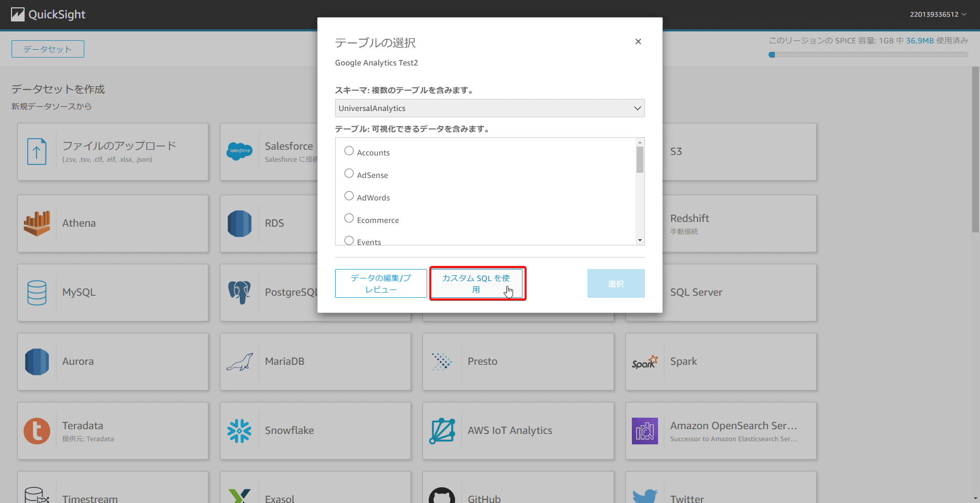Click the 36.9MB SPICE usage link
This screenshot has width=980, height=503.
pos(920,41)
